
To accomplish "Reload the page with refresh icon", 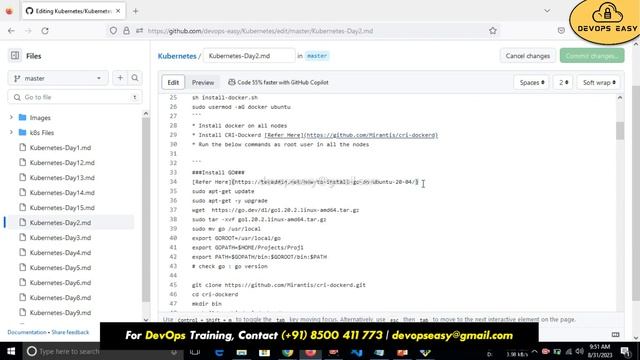I will coord(45,31).
